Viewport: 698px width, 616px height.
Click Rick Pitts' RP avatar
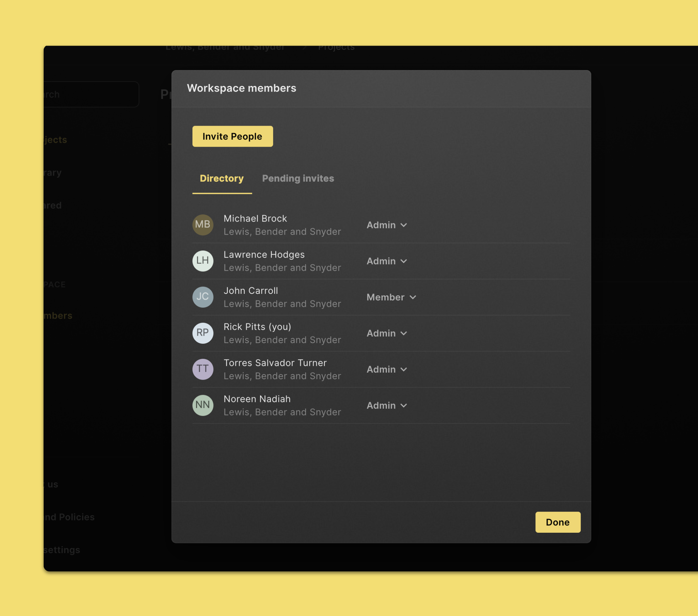203,333
